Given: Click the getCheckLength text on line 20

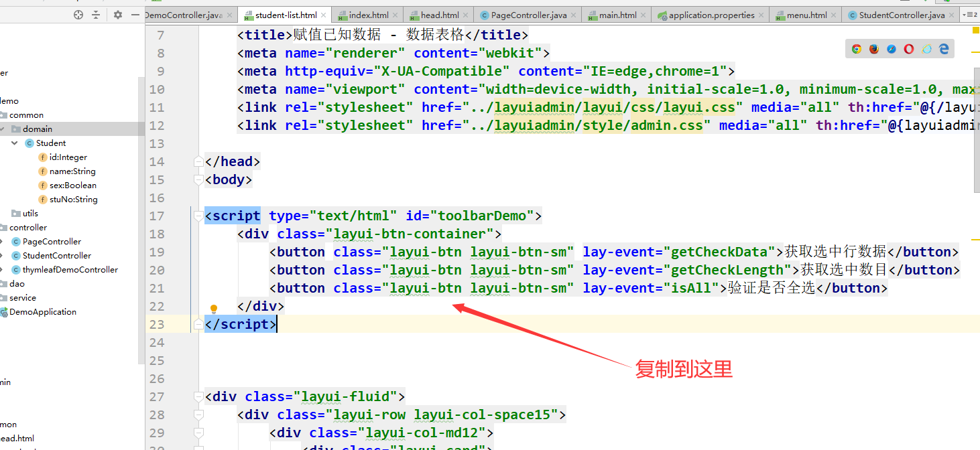Looking at the screenshot, I should click(x=727, y=271).
